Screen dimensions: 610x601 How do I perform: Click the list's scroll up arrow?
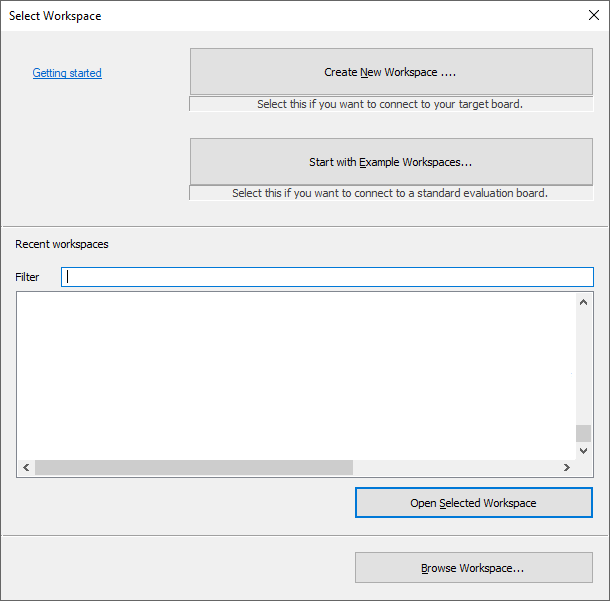tap(584, 302)
